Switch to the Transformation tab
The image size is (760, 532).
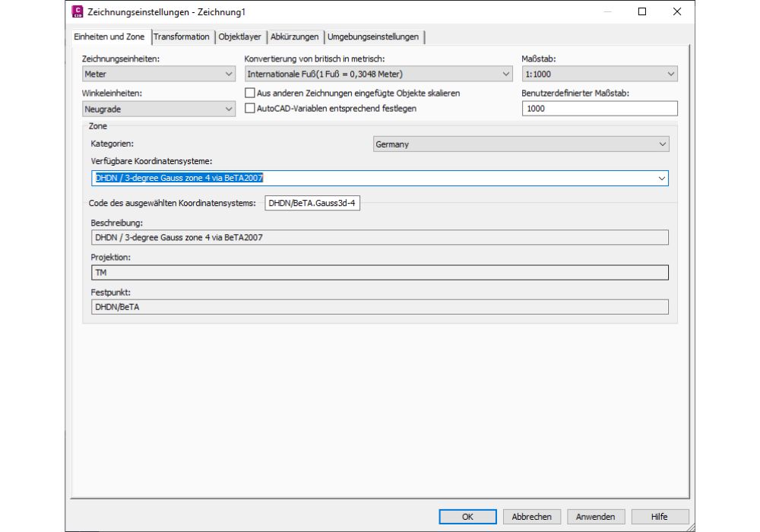tap(182, 36)
